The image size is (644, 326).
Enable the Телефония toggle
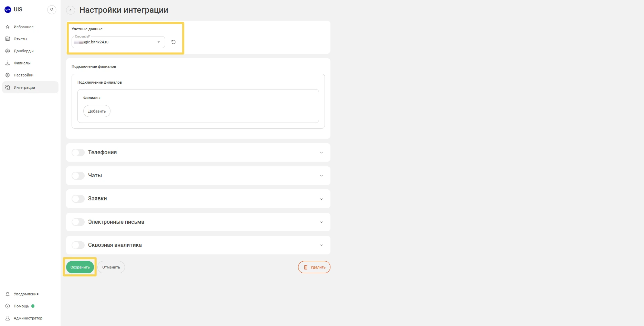click(x=78, y=153)
